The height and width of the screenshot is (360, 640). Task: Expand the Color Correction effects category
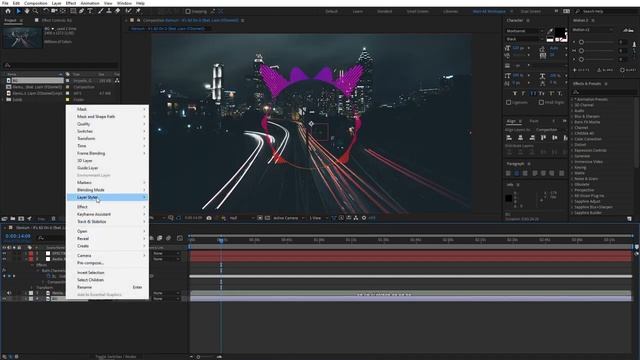(x=573, y=139)
